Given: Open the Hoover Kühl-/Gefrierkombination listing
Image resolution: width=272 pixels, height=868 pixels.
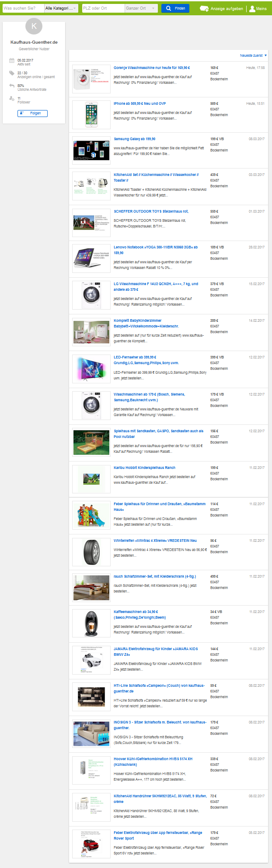Looking at the screenshot, I should point(153,761).
